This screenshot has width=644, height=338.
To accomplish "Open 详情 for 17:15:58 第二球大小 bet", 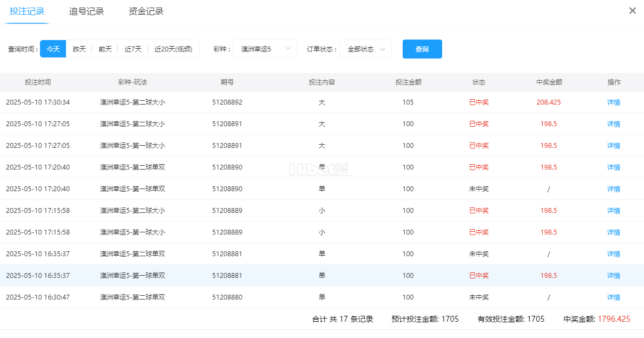I will tap(613, 211).
